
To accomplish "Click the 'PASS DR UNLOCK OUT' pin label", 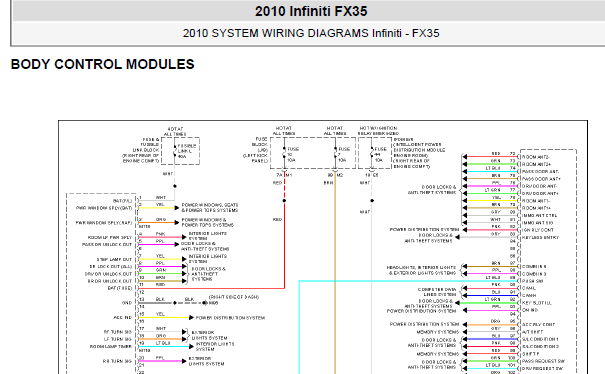I will tap(107, 245).
